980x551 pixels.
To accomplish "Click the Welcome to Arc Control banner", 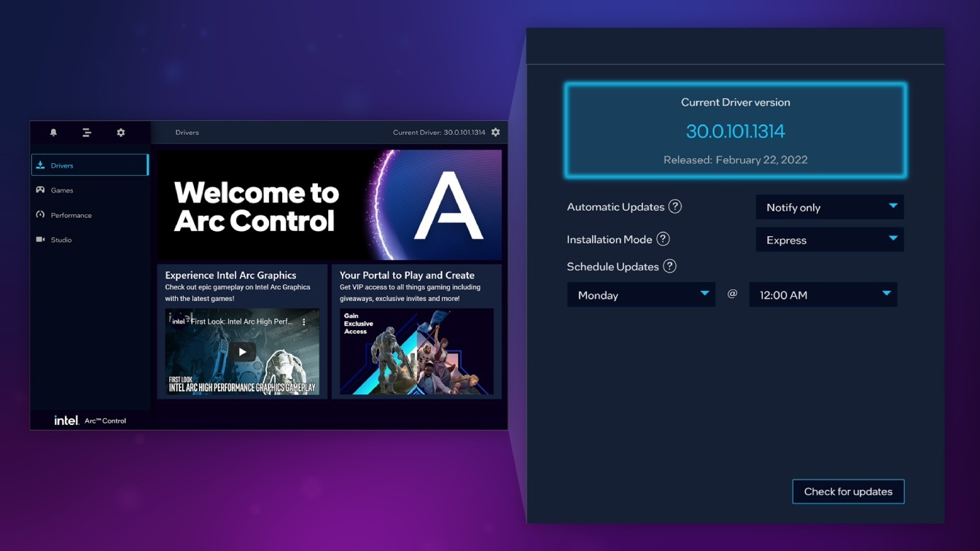I will [x=330, y=205].
